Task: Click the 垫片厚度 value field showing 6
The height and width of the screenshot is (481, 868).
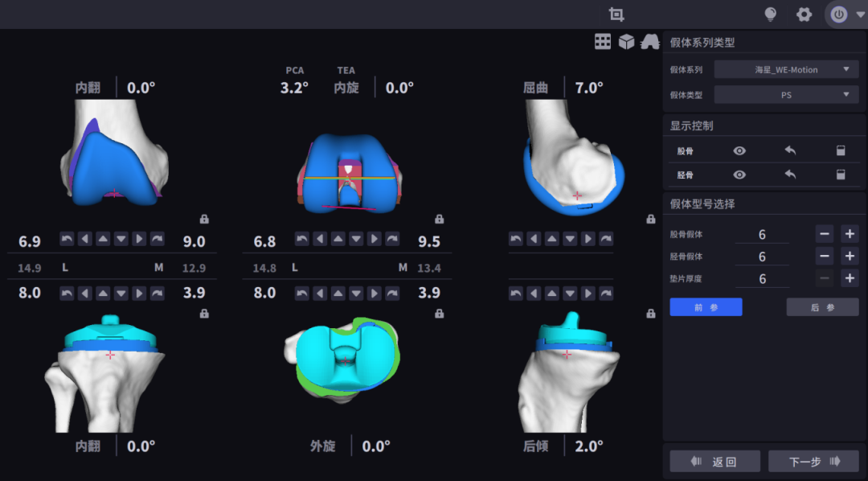Action: pos(762,279)
